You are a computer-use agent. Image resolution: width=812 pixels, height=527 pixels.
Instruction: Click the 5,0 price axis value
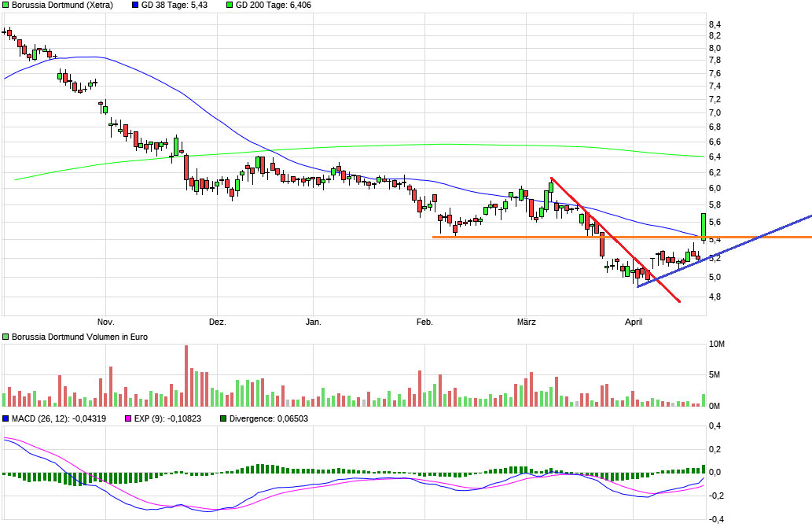[x=715, y=277]
